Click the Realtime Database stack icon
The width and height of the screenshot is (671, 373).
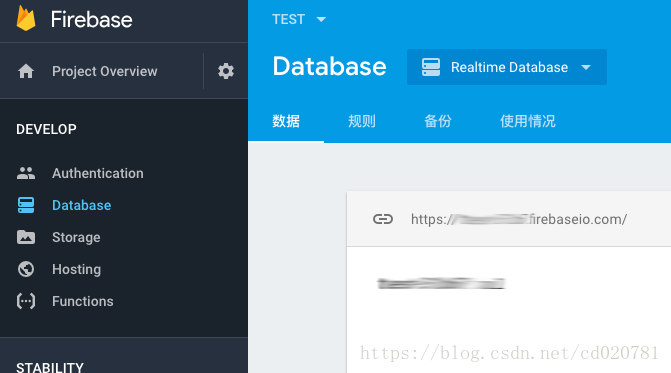coord(431,67)
